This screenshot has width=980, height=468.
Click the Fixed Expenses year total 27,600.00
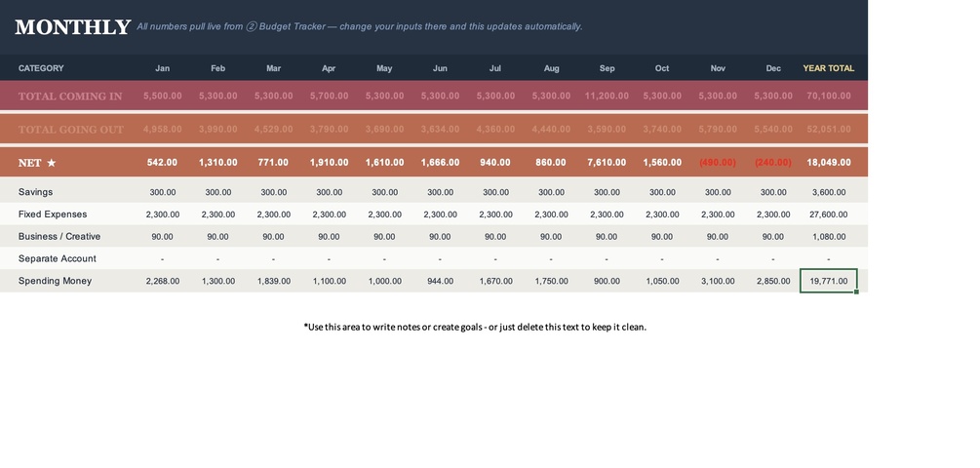(x=828, y=214)
